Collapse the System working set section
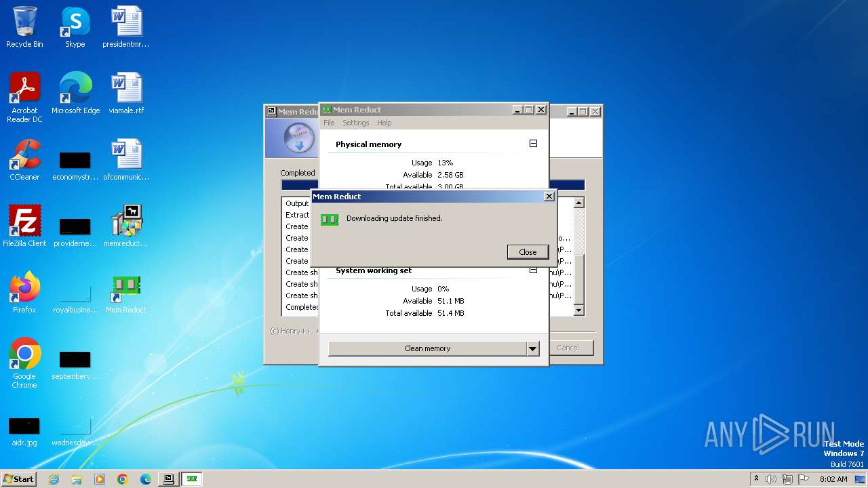The image size is (868, 488). click(x=533, y=270)
